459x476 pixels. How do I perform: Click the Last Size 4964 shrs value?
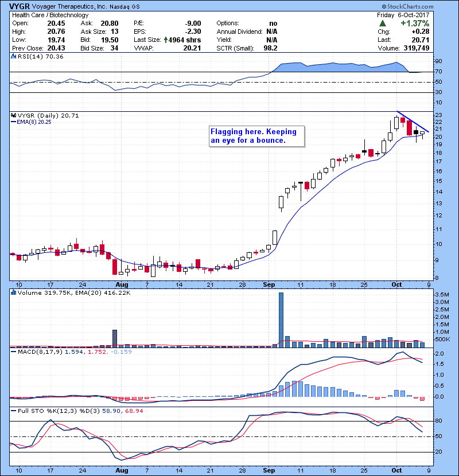[185, 40]
